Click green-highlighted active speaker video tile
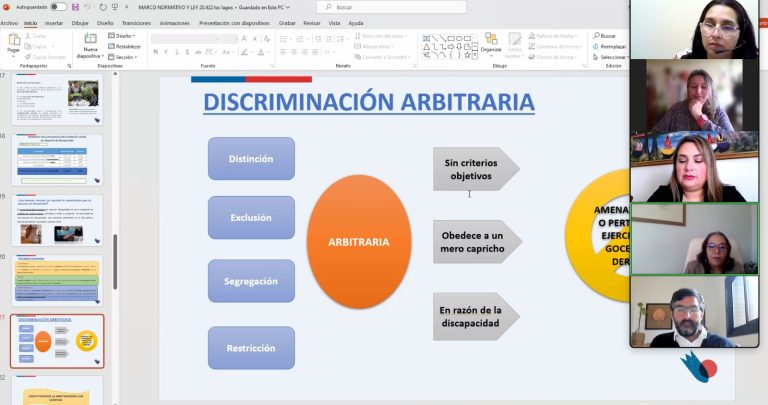768x405 pixels. pyautogui.click(x=695, y=239)
